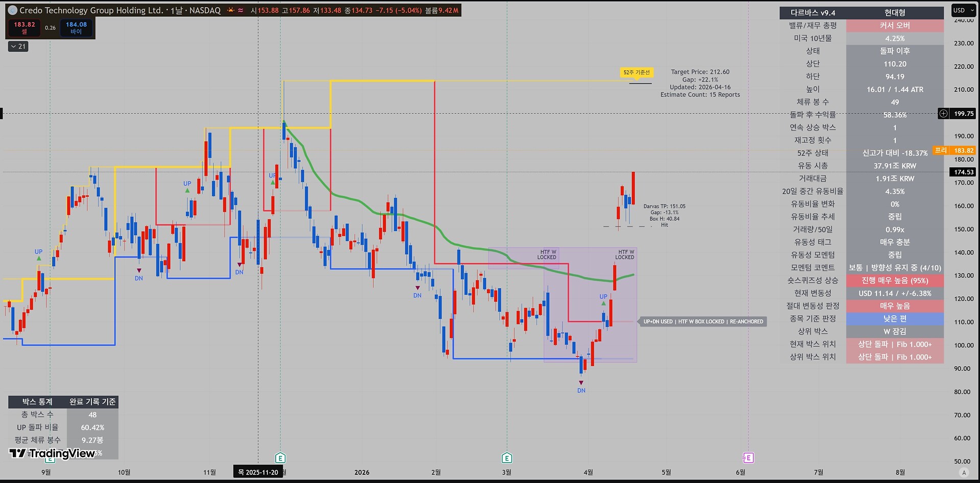Image resolution: width=980 pixels, height=483 pixels.
Task: Click the Credo Technology symbol logo icon
Action: tap(13, 10)
